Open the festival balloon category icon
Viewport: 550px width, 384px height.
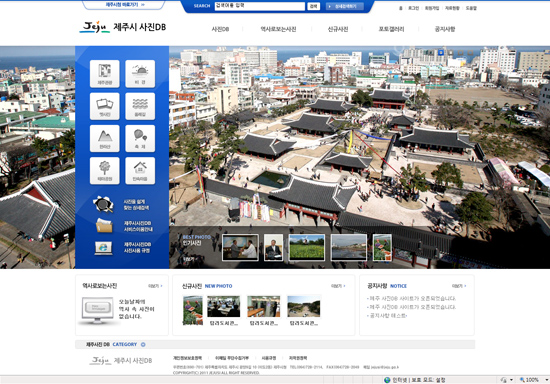140,138
